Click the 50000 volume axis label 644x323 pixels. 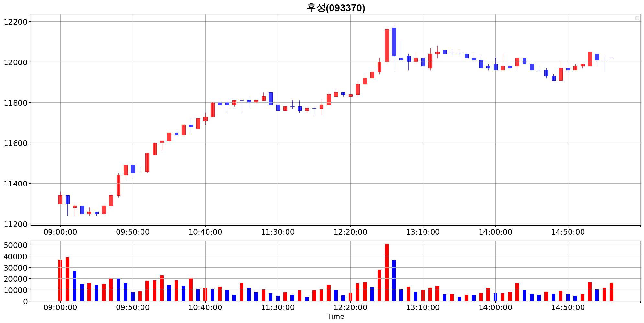pyautogui.click(x=16, y=245)
